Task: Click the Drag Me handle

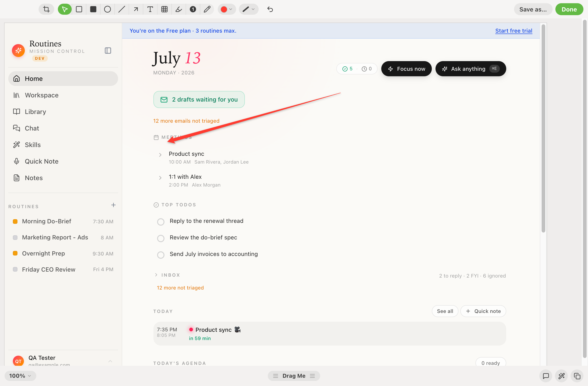Action: coord(294,376)
